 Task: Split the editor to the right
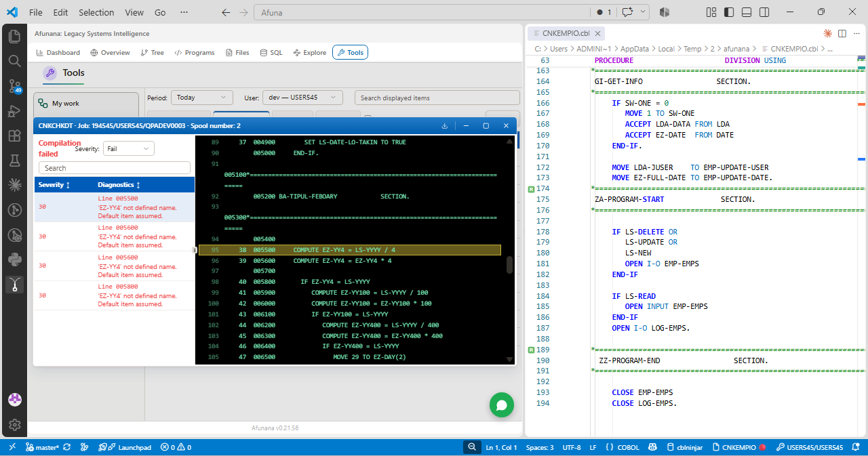coord(842,33)
